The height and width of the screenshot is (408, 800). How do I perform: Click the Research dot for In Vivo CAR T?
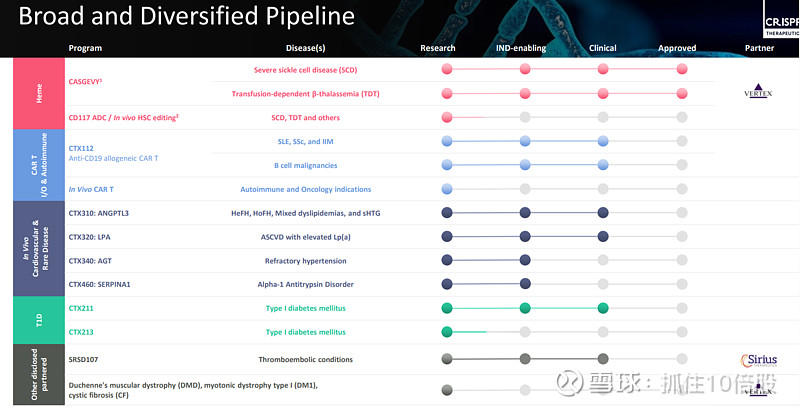(447, 188)
